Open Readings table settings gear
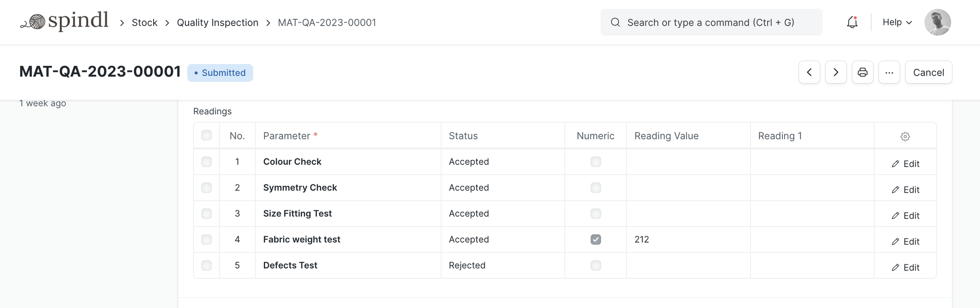The height and width of the screenshot is (308, 980). click(905, 136)
